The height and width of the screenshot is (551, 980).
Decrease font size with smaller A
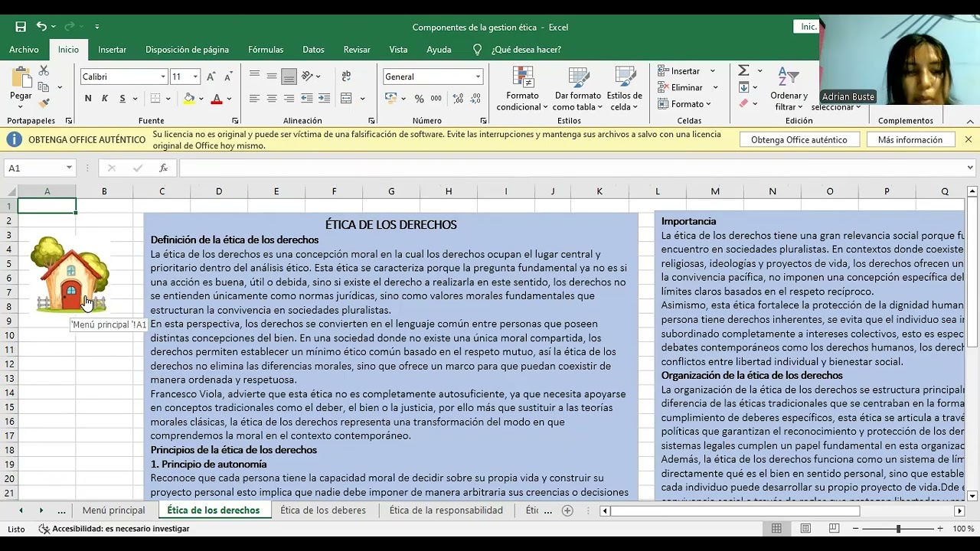(228, 77)
